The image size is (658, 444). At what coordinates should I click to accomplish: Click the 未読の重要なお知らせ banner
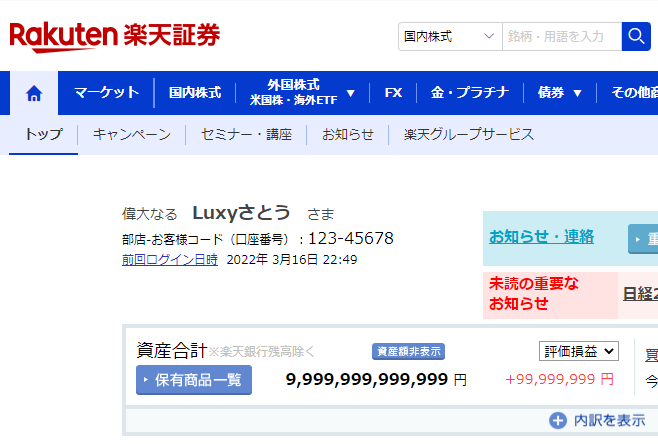(550, 295)
